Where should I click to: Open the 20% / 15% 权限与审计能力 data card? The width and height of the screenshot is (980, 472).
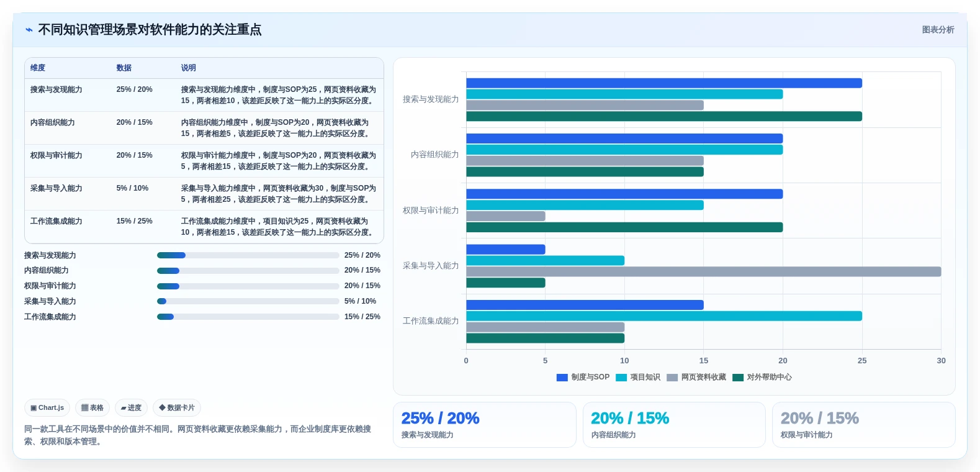(863, 425)
